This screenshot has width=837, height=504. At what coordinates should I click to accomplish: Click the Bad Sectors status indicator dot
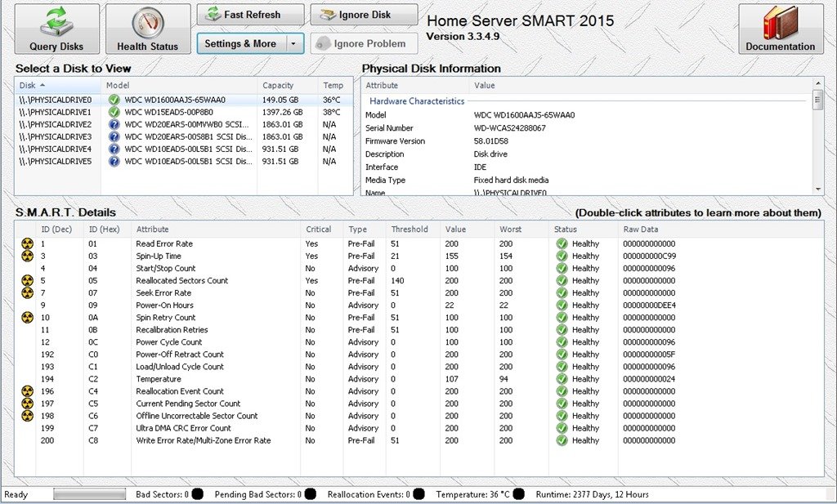click(198, 494)
